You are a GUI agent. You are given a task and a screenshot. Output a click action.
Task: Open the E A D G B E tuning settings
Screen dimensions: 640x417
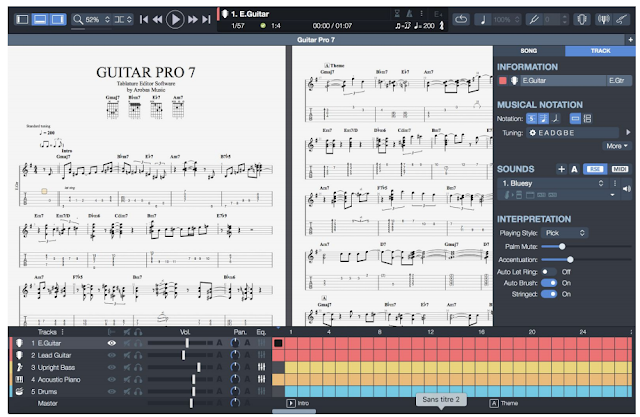[x=572, y=133]
